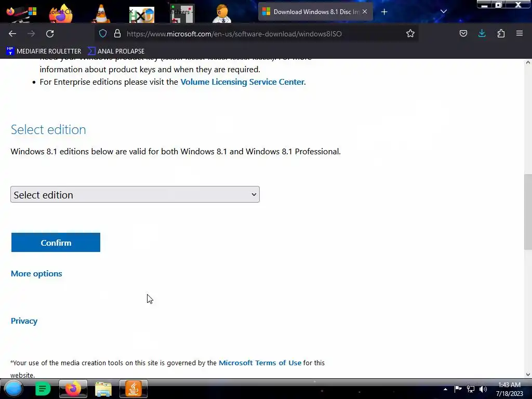Click the blue Confirm button
The height and width of the screenshot is (399, 532).
point(56,243)
